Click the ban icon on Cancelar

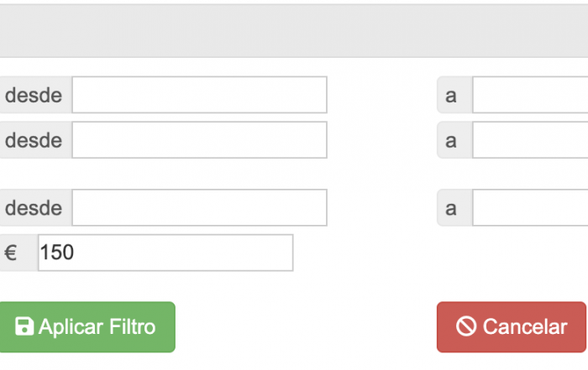coord(466,327)
